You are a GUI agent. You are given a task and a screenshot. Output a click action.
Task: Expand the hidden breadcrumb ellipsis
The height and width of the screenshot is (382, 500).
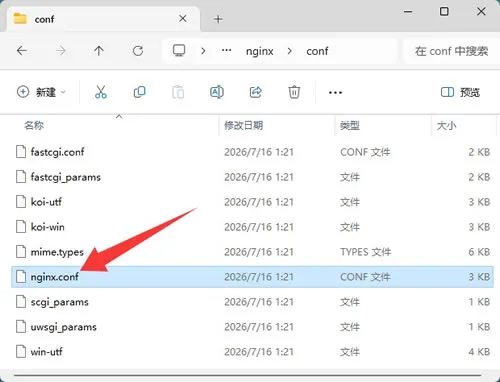click(x=227, y=50)
